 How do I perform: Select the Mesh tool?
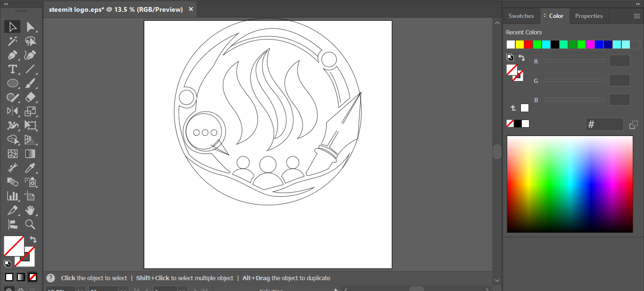pos(13,154)
